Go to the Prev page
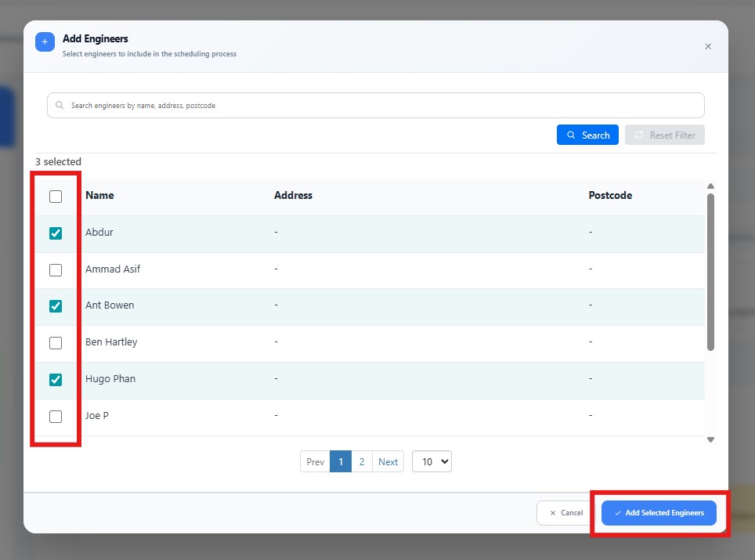This screenshot has width=755, height=560. coord(315,461)
